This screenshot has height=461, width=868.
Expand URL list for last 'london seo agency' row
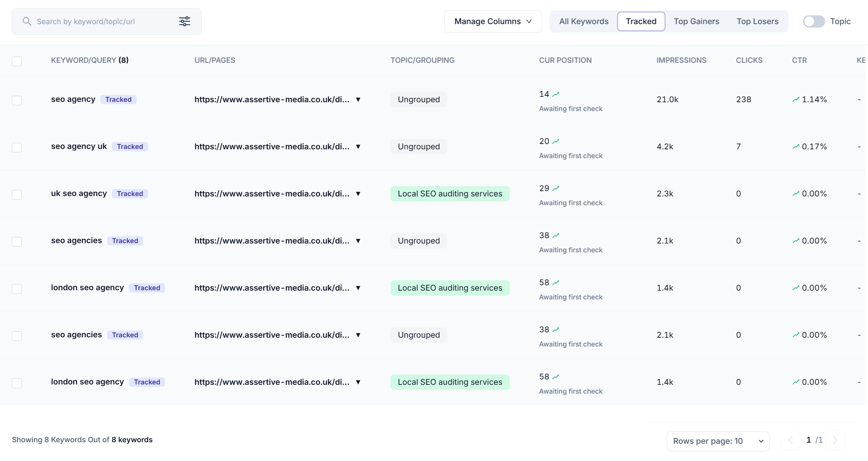click(358, 382)
